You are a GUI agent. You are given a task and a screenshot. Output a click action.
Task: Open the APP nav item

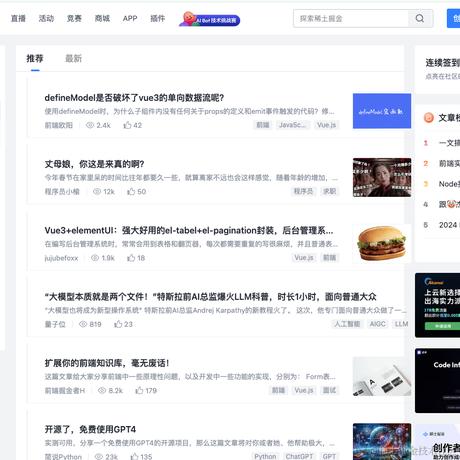click(x=130, y=18)
